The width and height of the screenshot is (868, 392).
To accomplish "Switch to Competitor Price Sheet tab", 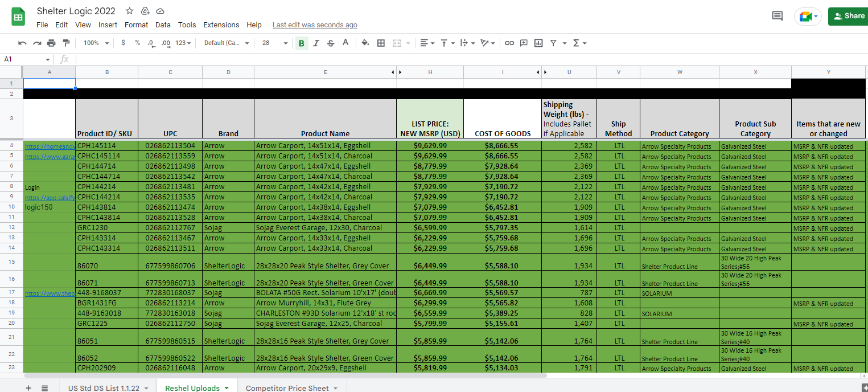I will (287, 388).
